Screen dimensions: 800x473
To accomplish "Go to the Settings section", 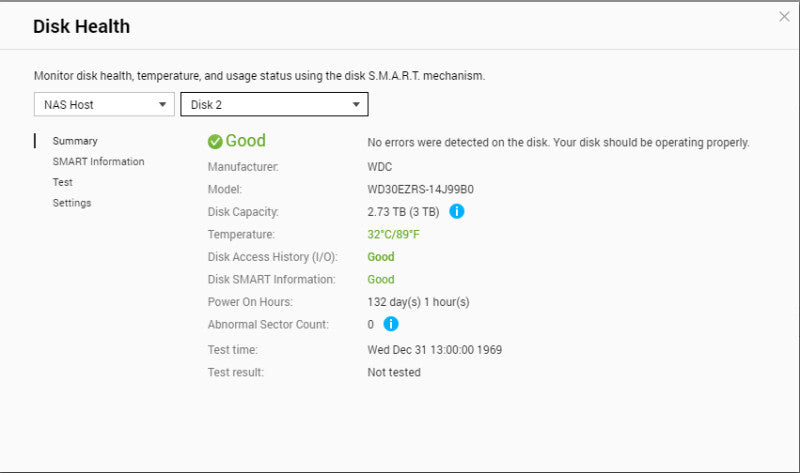I will click(72, 203).
